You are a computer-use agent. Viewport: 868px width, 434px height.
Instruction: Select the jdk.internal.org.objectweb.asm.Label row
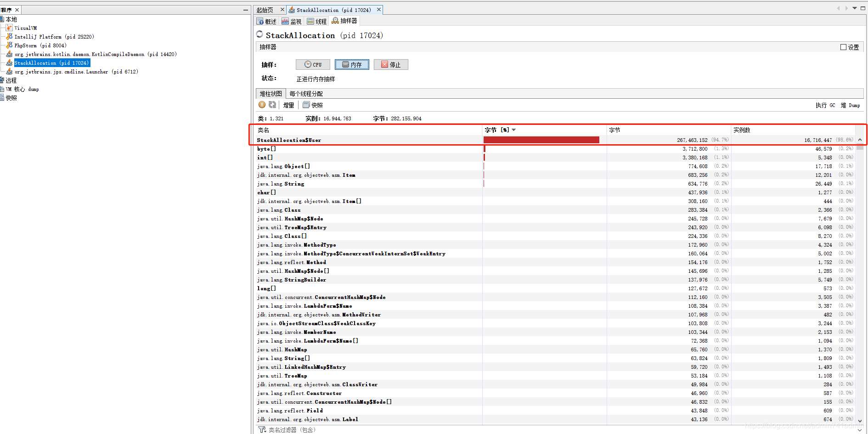555,419
